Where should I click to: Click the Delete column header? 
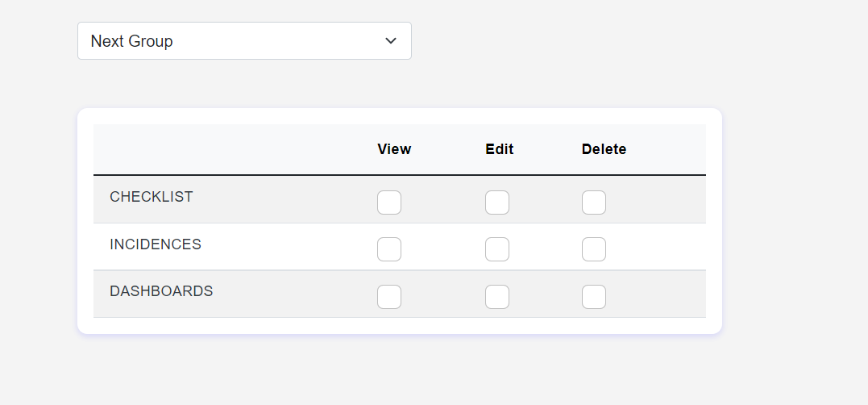[x=604, y=149]
